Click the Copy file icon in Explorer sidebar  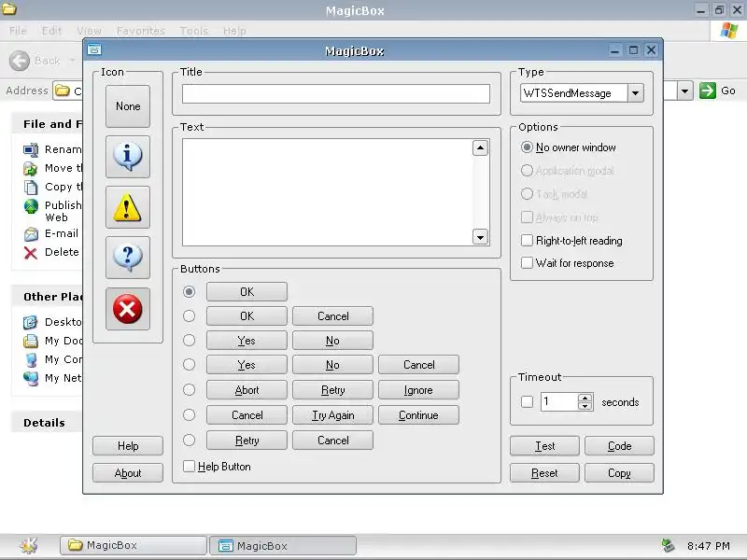click(31, 188)
